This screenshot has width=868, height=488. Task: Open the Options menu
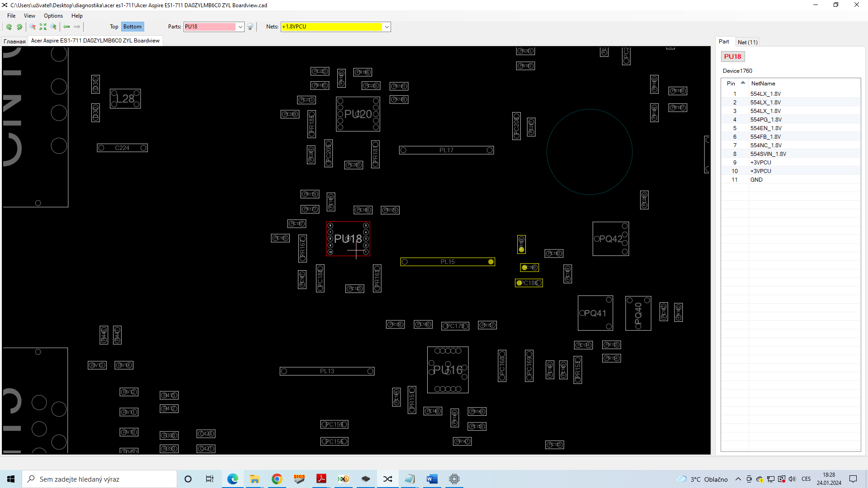53,15
